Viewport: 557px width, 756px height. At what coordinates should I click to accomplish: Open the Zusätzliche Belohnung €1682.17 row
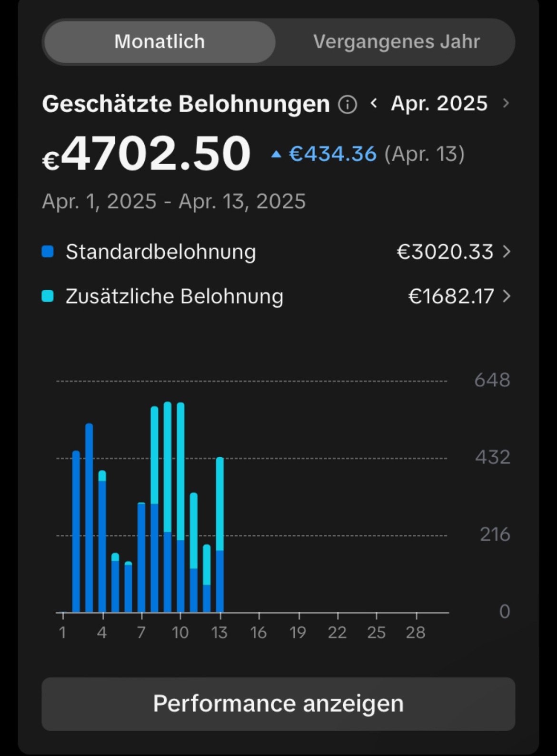(x=276, y=296)
